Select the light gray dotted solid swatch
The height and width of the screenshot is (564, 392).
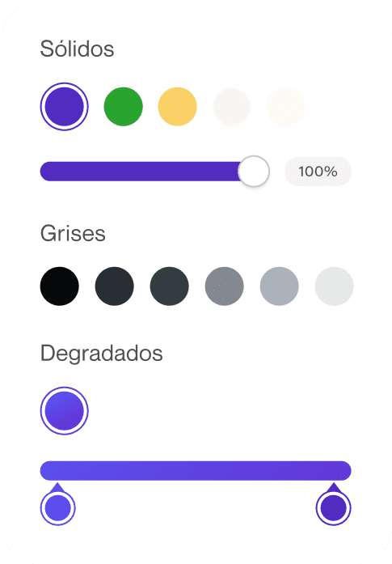click(232, 107)
